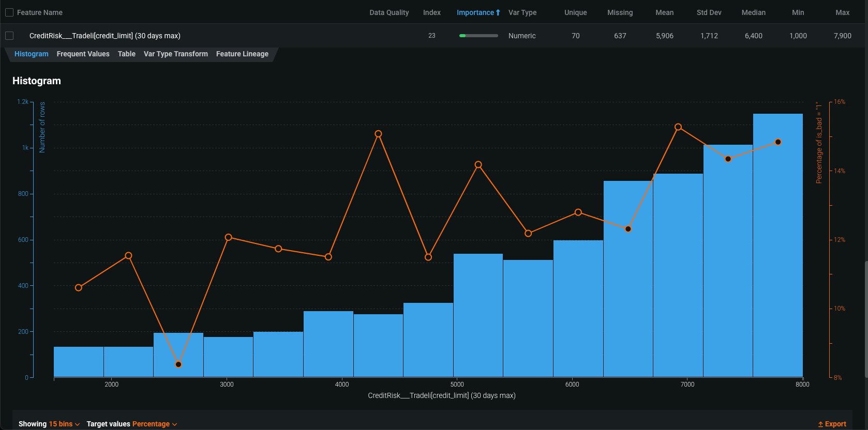Open the Target values Percentage dropdown

(x=154, y=424)
